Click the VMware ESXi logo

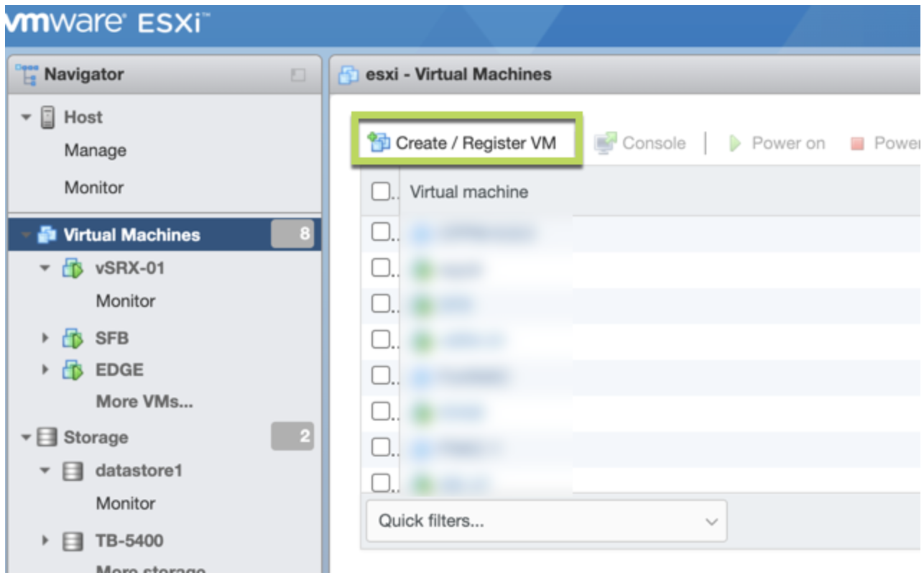[107, 24]
